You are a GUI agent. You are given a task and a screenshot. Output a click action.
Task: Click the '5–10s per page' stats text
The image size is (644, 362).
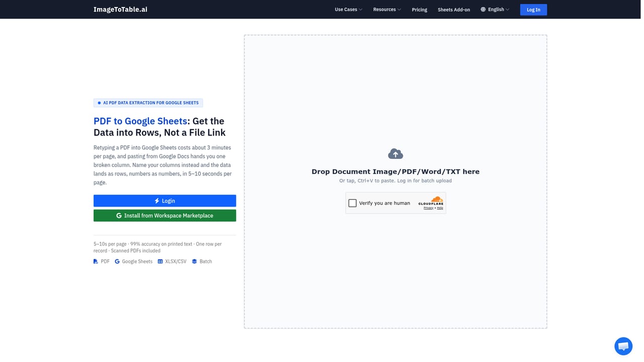[157, 247]
